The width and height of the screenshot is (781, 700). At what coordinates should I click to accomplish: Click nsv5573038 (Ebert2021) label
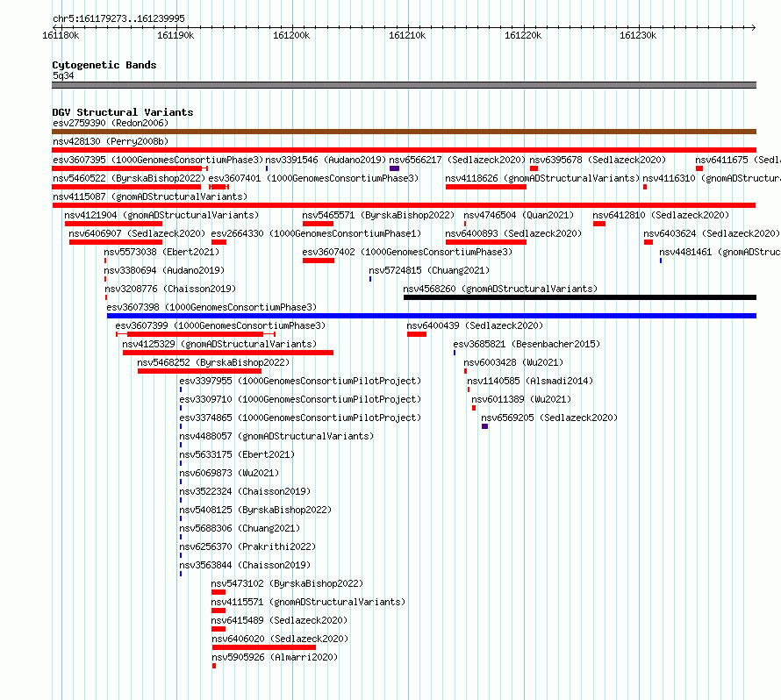coord(161,252)
